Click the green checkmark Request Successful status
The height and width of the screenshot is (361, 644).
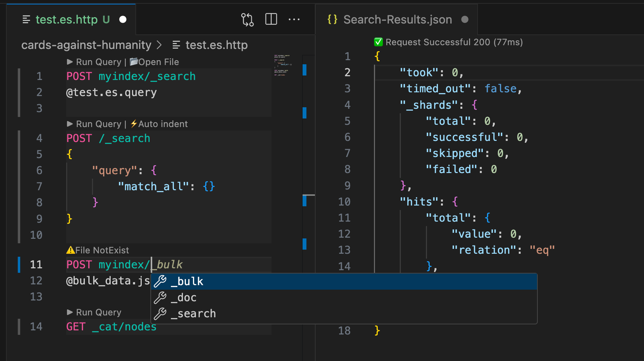(378, 42)
